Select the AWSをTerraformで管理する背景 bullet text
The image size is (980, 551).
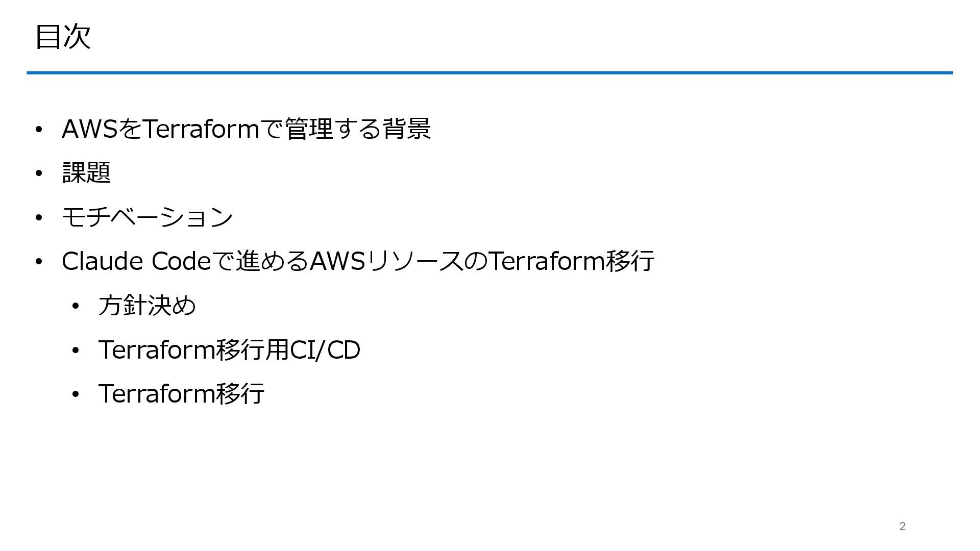pos(246,129)
